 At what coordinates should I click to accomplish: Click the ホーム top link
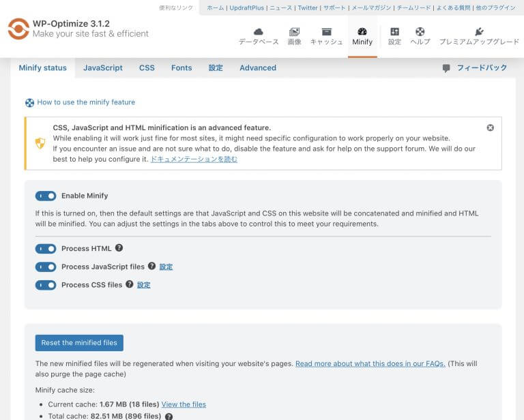pos(215,7)
